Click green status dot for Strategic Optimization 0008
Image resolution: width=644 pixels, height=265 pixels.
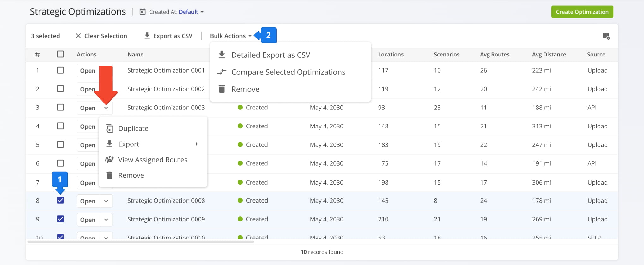(240, 200)
